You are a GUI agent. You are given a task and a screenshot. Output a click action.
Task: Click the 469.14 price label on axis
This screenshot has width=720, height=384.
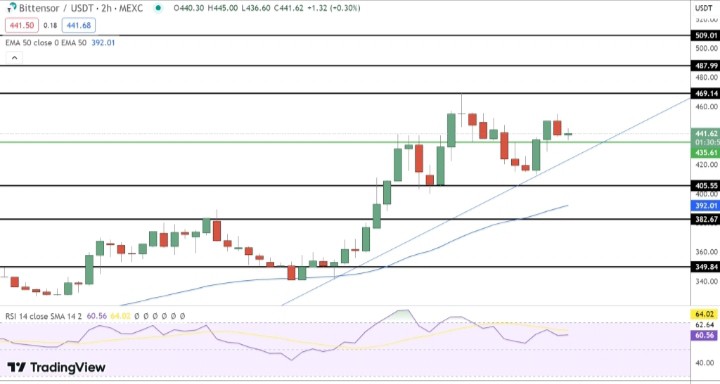pos(705,93)
